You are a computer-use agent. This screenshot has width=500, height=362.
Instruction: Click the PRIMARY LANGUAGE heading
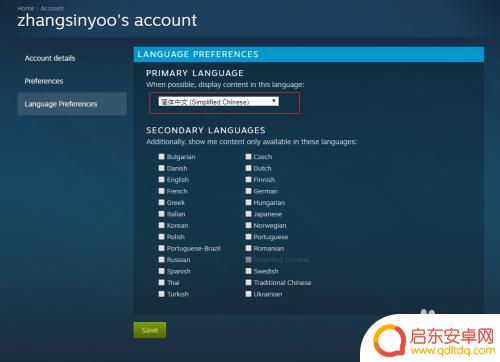(x=195, y=73)
